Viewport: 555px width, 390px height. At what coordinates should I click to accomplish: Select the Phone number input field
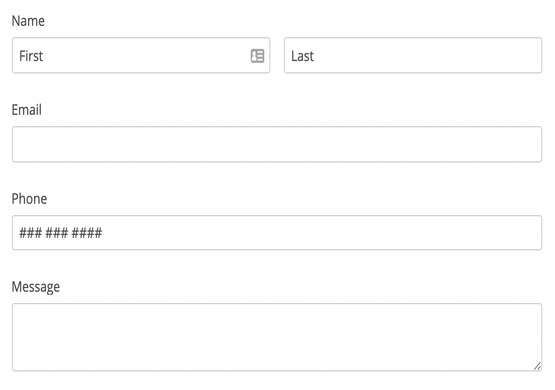point(277,233)
